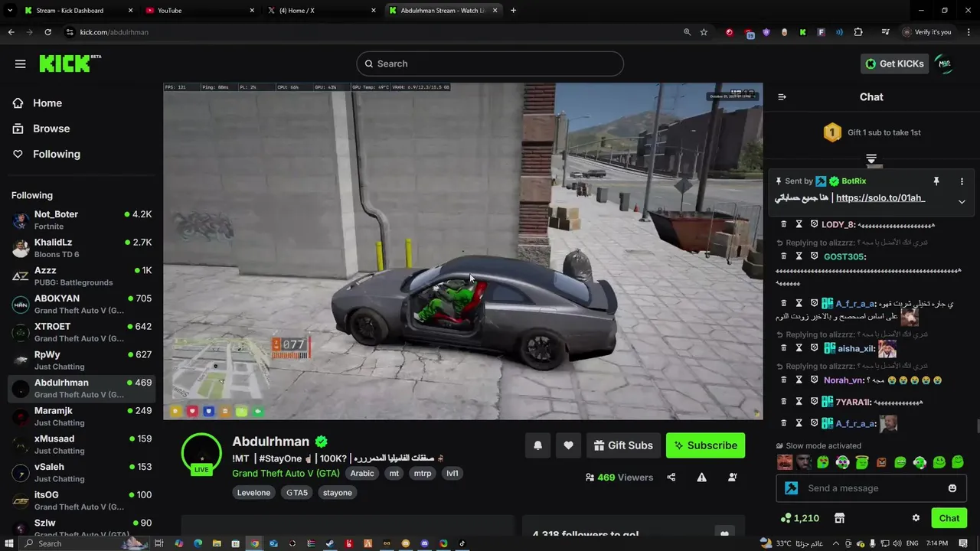Delete LODY_8 message with trash icon
Viewport: 980px width, 551px height.
(783, 224)
